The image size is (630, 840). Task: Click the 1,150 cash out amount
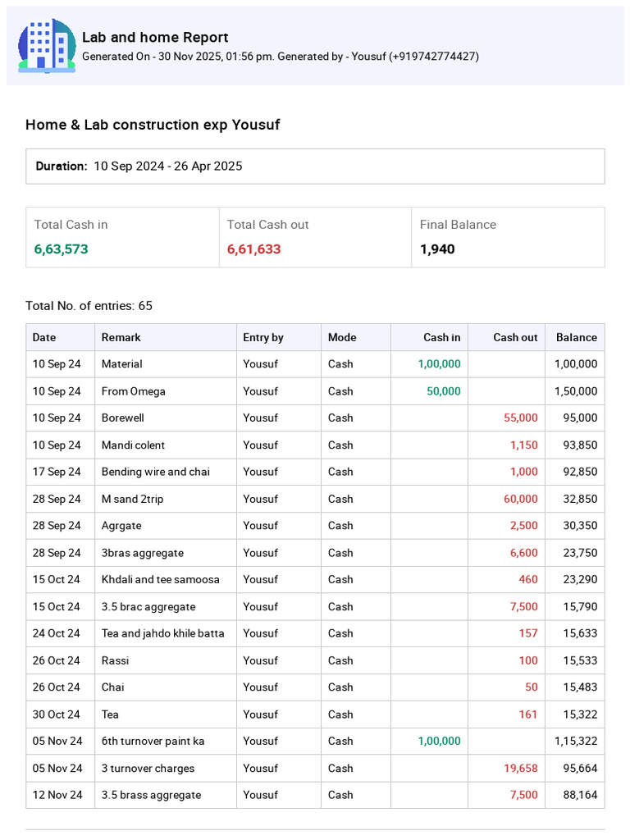pyautogui.click(x=524, y=445)
